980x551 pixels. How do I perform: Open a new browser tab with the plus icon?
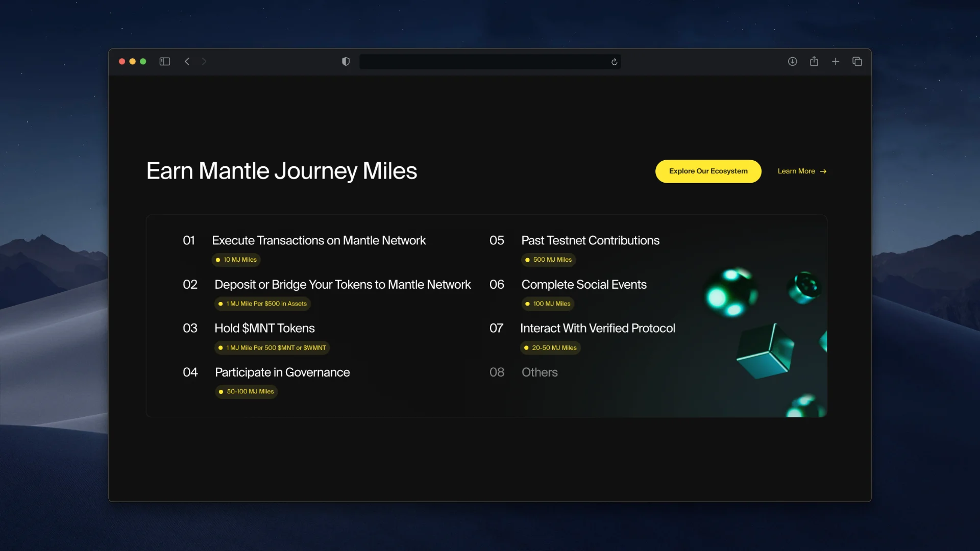[836, 61]
